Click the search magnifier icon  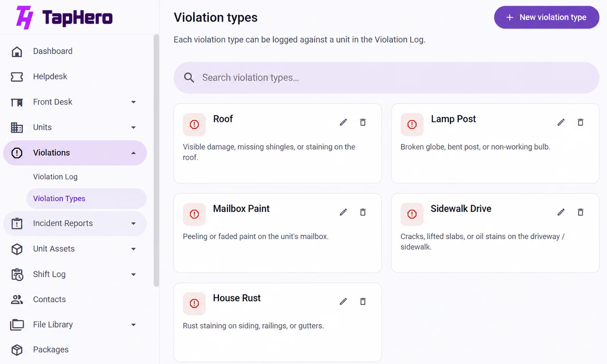pos(189,78)
